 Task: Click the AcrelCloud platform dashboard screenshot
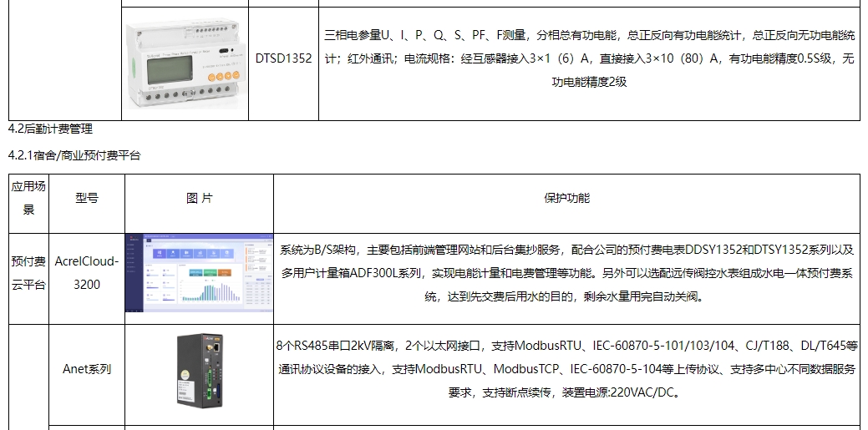199,273
